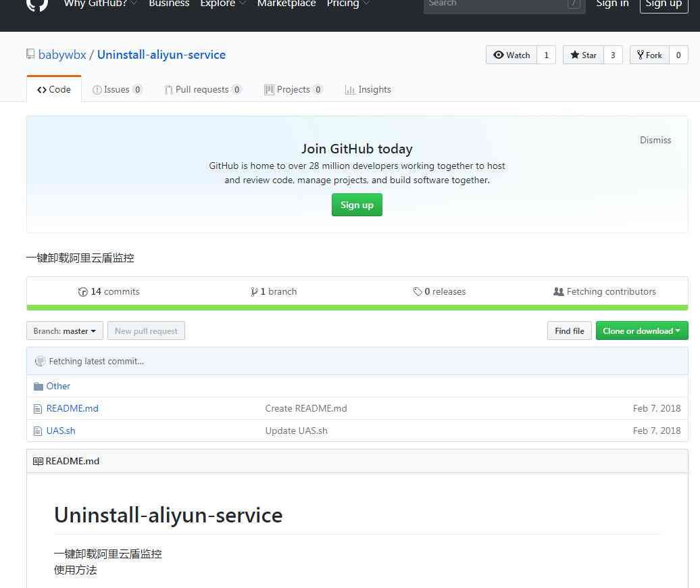Open the Update UAS.sh commit message
This screenshot has width=700, height=588.
coord(296,431)
